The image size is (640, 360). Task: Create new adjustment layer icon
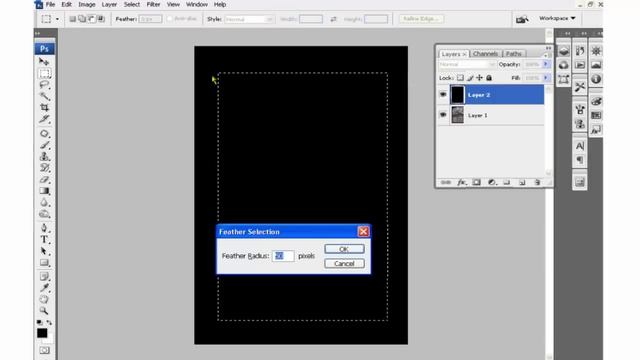click(492, 182)
